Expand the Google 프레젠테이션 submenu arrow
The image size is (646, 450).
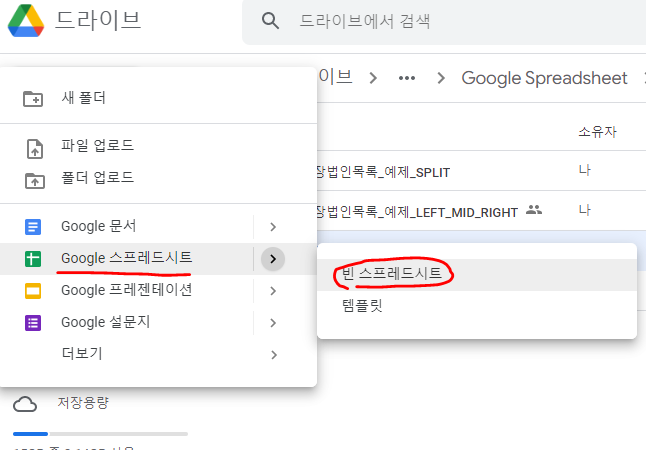[x=273, y=291]
